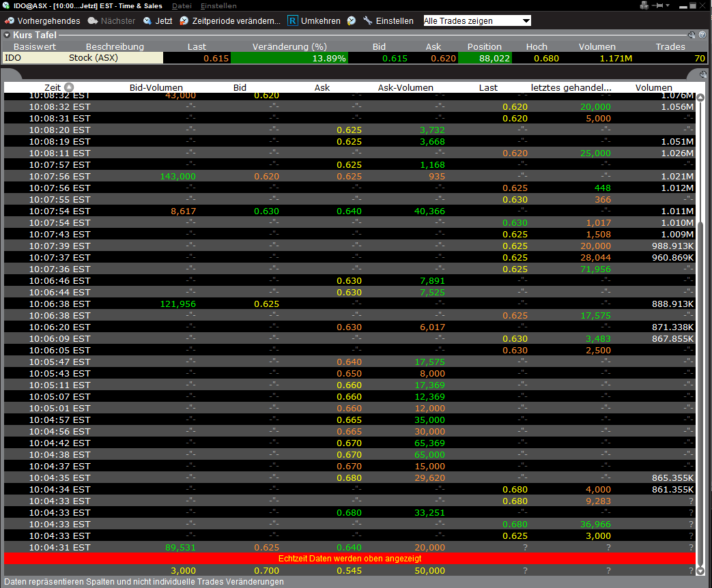Click scroll-down arrow of trades table
This screenshot has height=588, width=712.
click(x=700, y=571)
